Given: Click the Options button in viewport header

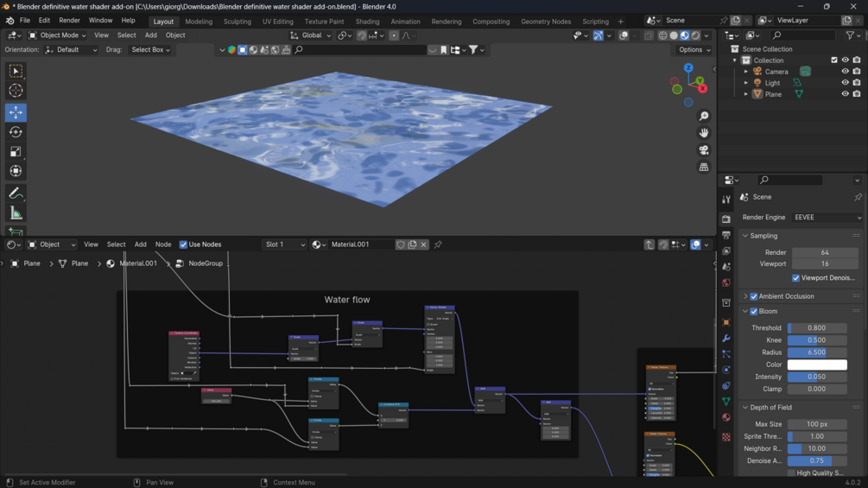Looking at the screenshot, I should click(694, 50).
